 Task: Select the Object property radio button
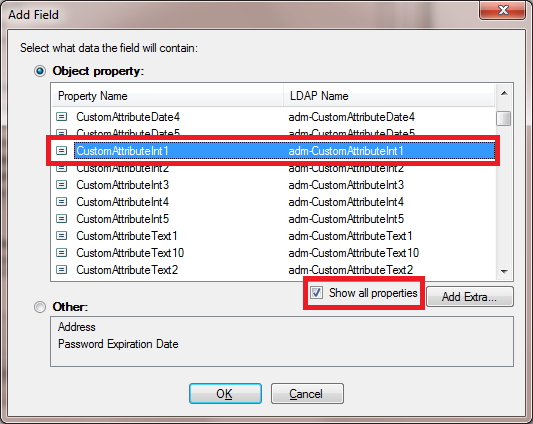tap(40, 71)
